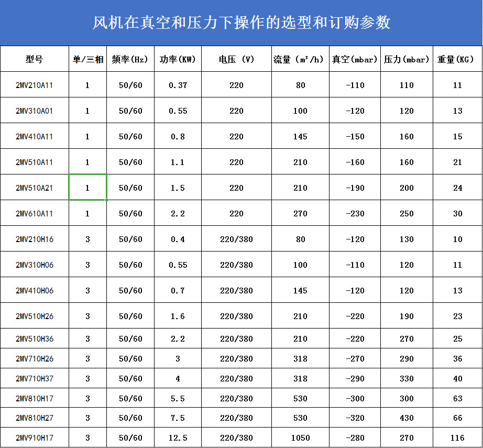Viewport: 483px width, 448px height.
Task: Select the 430 pressure value for 2MV810H27
Action: (x=406, y=417)
